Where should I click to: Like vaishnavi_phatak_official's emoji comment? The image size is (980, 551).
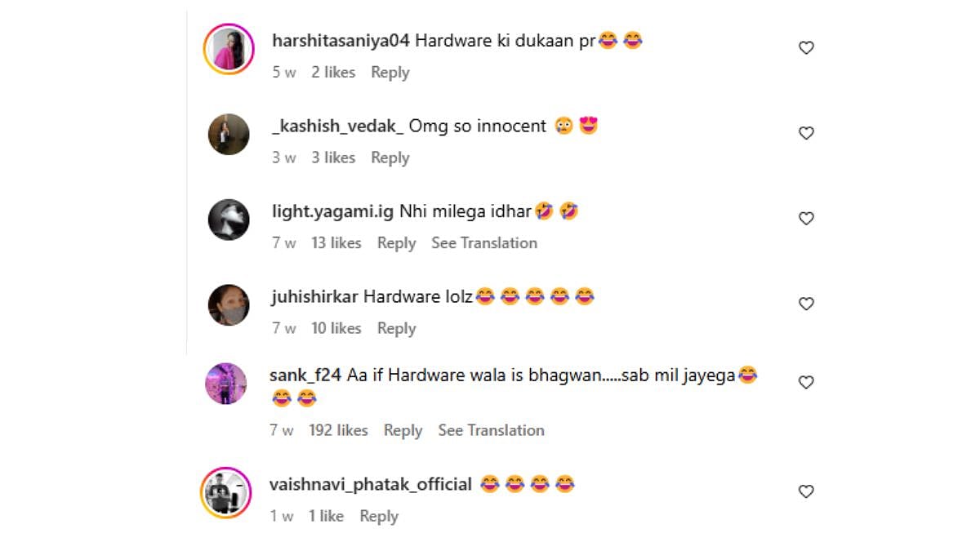pyautogui.click(x=806, y=491)
